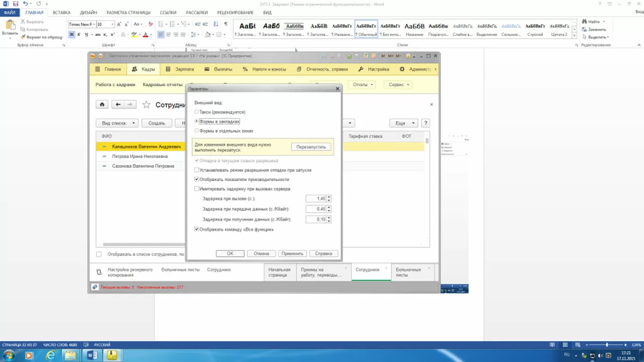Open Find (Найти) in the editing group
The height and width of the screenshot is (362, 644).
click(x=593, y=22)
